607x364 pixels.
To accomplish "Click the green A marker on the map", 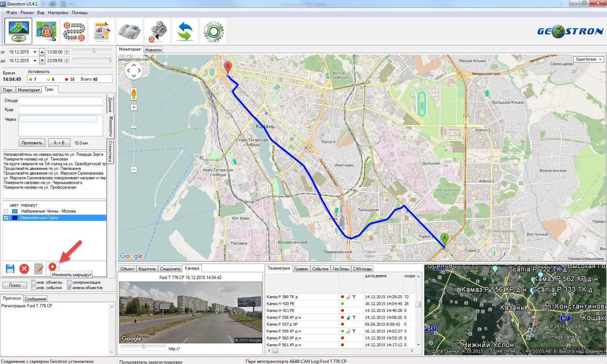I will pos(445,239).
